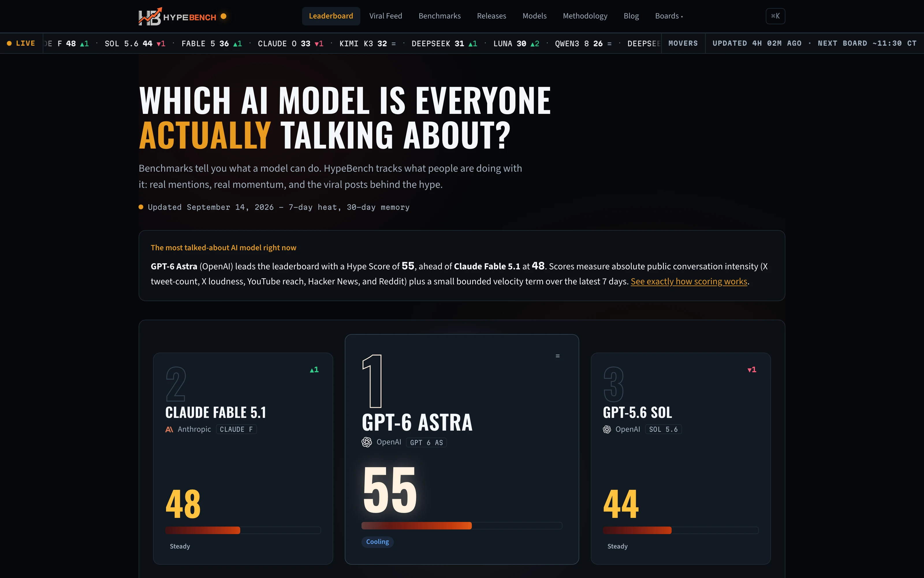This screenshot has height=578, width=924.
Task: Click the SOL 5.6 ticker tag
Action: 663,429
